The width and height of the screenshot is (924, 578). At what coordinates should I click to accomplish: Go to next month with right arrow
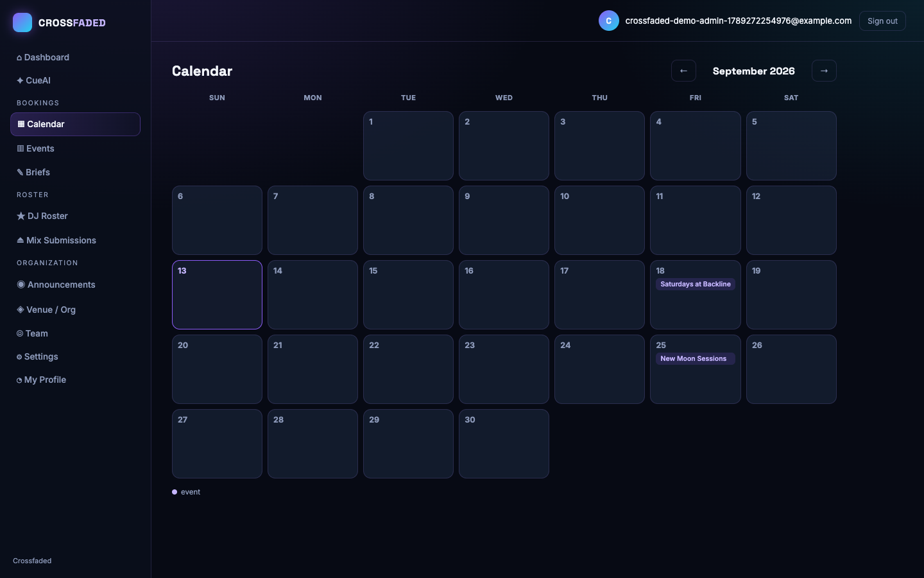[824, 71]
